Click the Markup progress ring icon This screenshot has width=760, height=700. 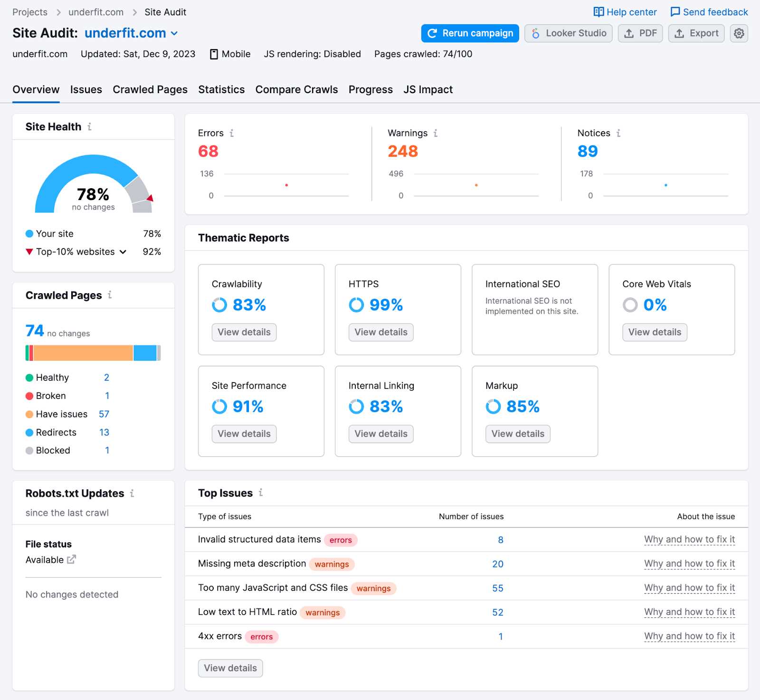(x=493, y=406)
